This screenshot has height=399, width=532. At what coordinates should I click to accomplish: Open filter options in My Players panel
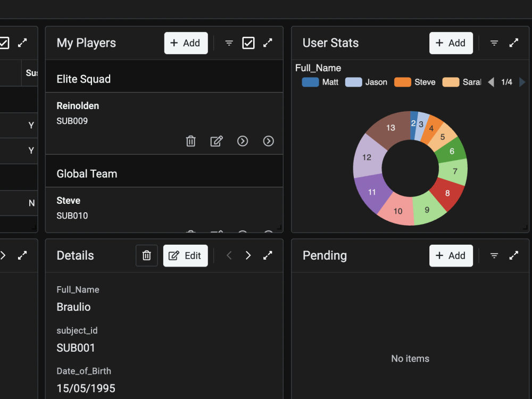(229, 43)
